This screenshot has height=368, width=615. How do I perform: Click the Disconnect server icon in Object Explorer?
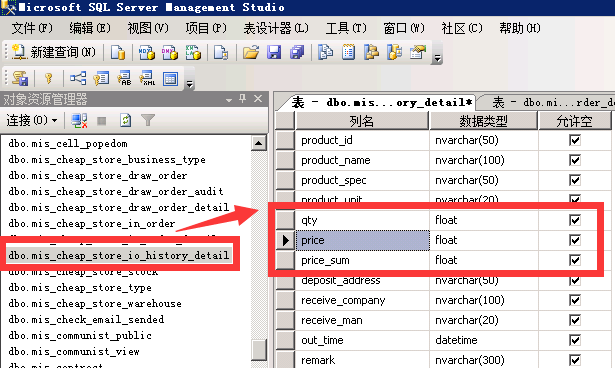(x=79, y=120)
